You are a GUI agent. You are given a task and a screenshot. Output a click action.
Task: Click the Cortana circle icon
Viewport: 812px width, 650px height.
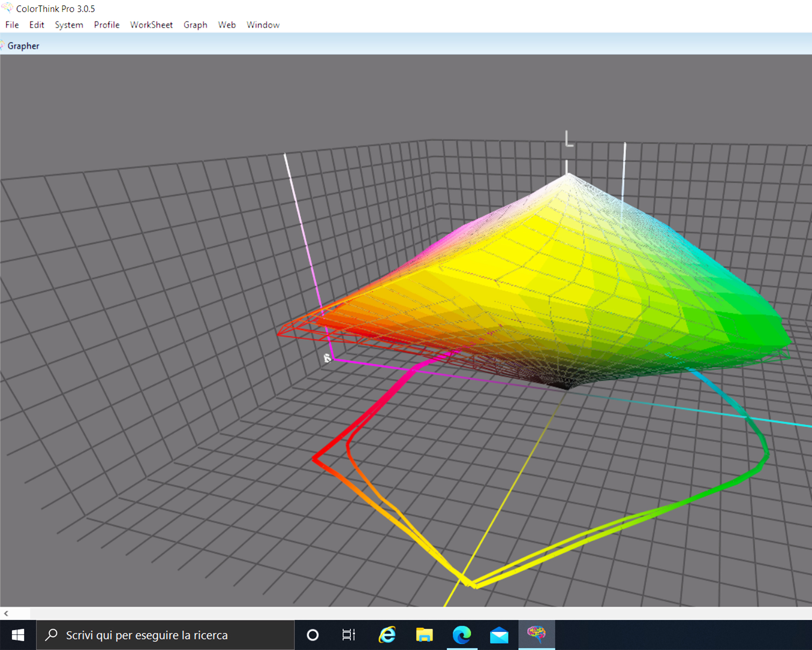pos(313,635)
